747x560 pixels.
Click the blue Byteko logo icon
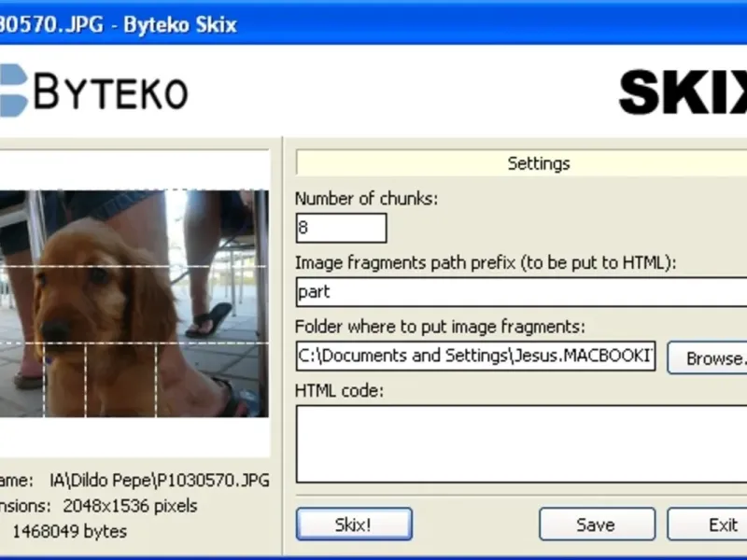pos(13,91)
